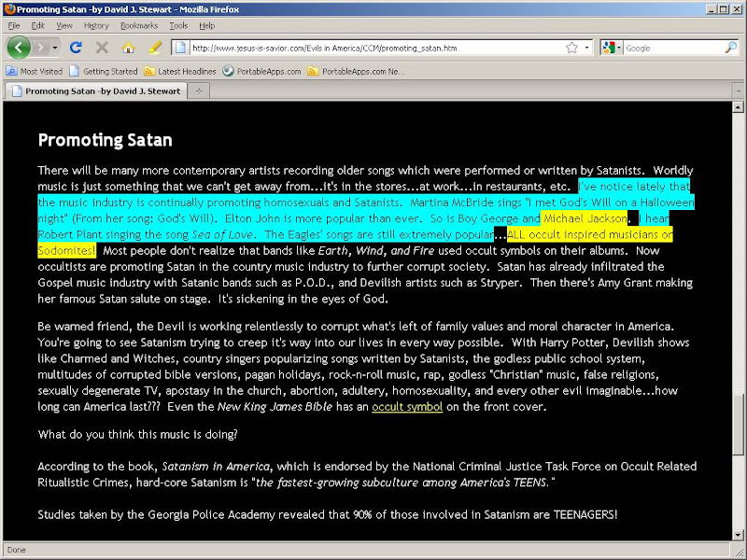
Task: Click the search magnifier icon
Action: pyautogui.click(x=731, y=48)
